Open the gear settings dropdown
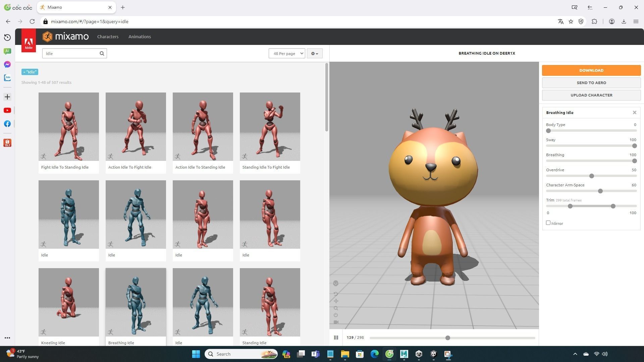644x362 pixels. pos(315,53)
